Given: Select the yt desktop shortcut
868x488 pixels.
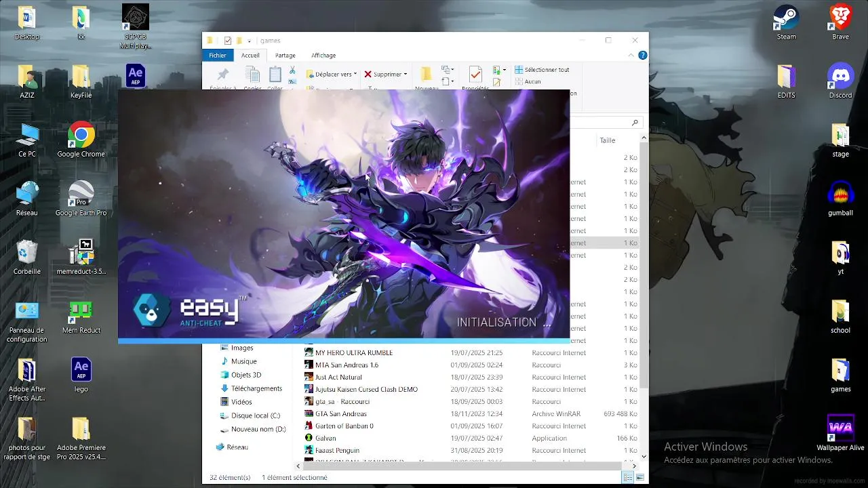Looking at the screenshot, I should pos(841,258).
